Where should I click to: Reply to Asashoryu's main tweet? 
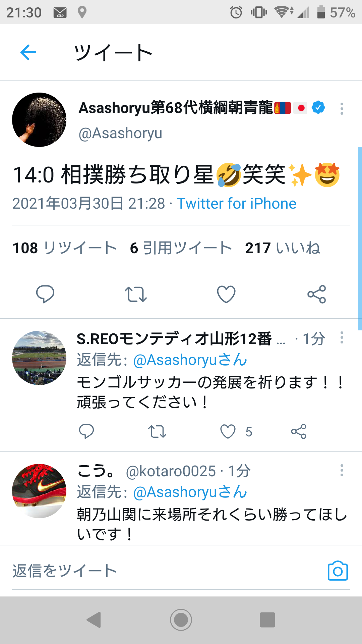tap(45, 294)
